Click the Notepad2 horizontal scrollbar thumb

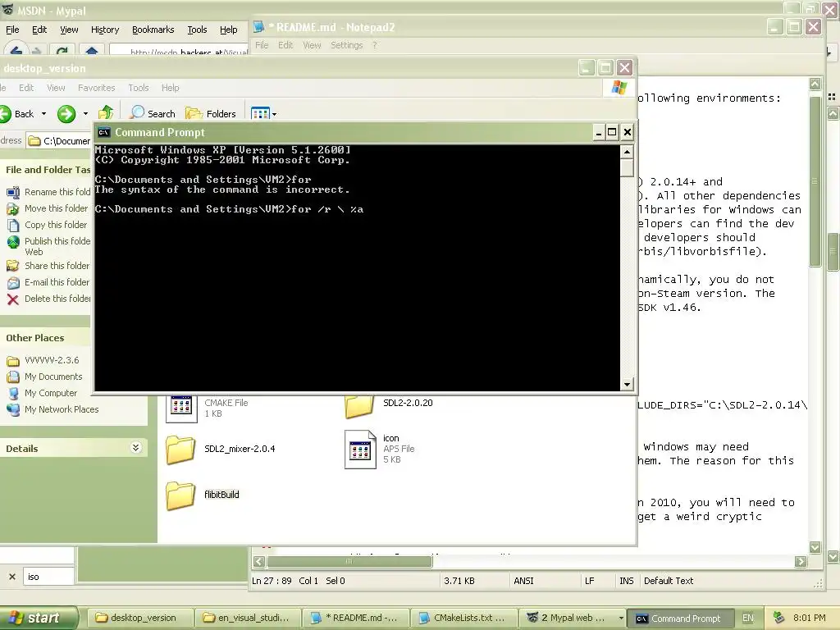[349, 561]
